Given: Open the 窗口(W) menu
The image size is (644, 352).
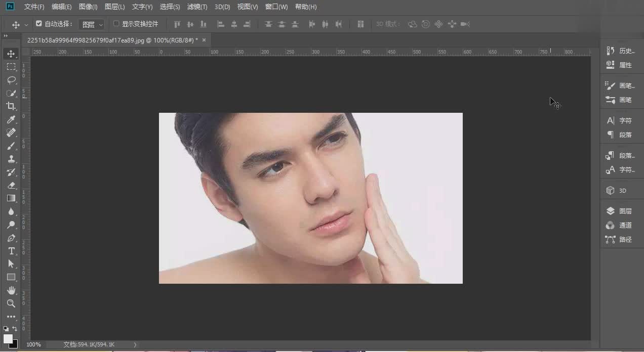Looking at the screenshot, I should pyautogui.click(x=276, y=7).
